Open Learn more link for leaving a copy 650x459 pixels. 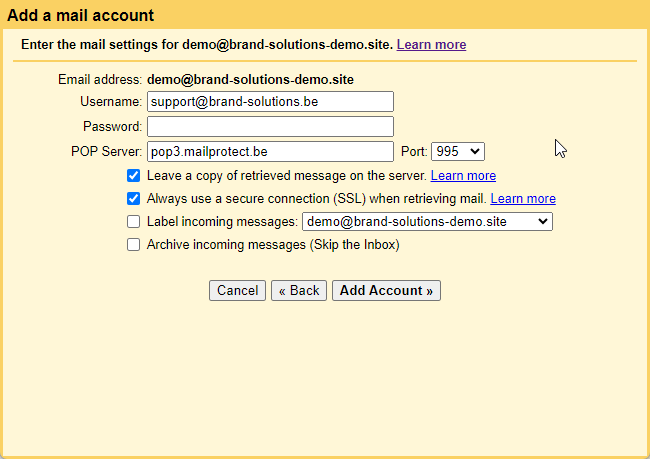tap(463, 176)
